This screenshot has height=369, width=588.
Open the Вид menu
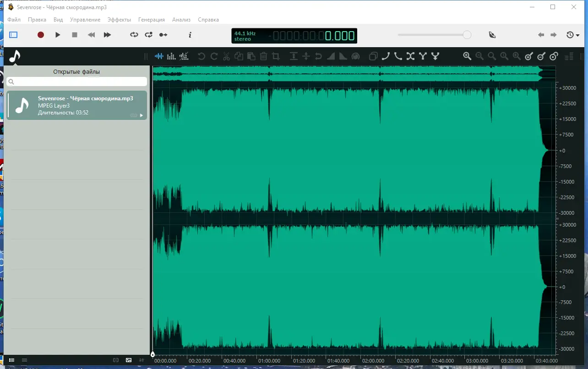click(58, 20)
